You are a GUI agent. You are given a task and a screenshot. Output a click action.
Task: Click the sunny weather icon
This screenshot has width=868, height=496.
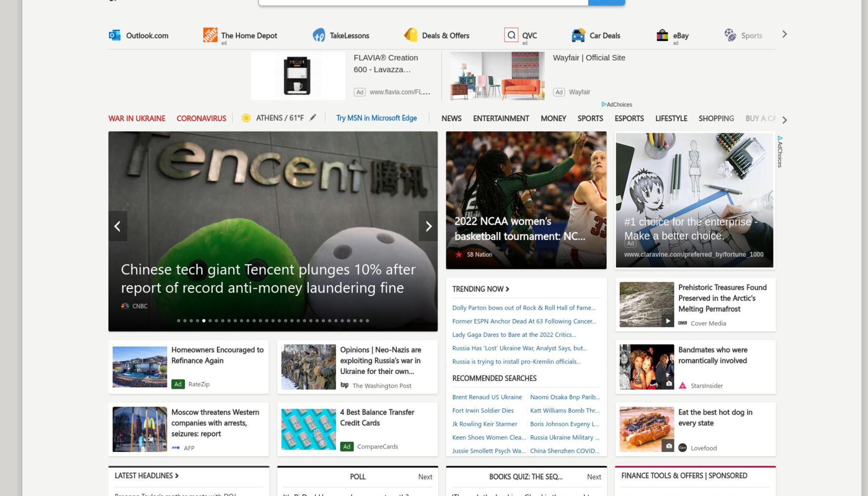click(x=246, y=118)
